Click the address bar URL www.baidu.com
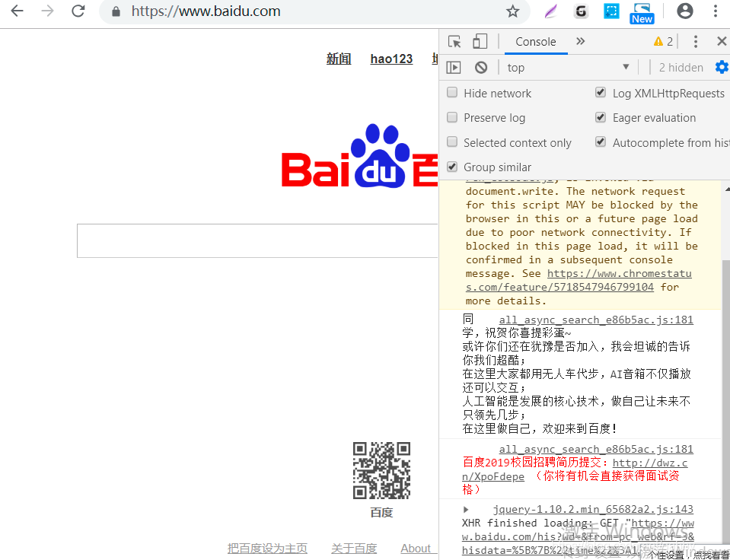 tap(206, 11)
